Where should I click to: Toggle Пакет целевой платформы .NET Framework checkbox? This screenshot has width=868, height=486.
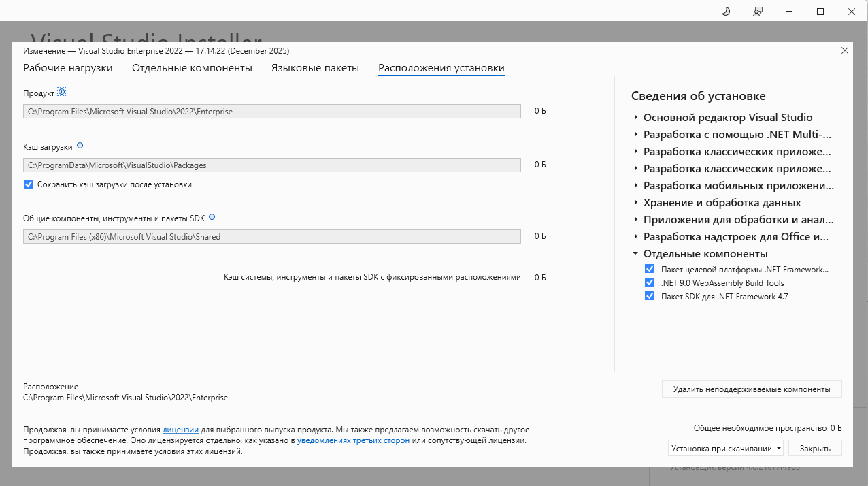pos(650,269)
